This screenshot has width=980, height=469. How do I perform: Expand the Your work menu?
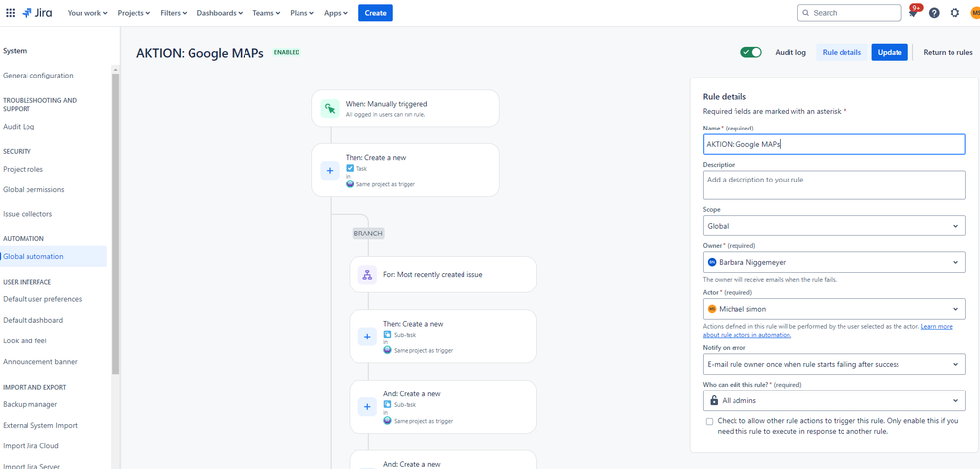coord(87,13)
